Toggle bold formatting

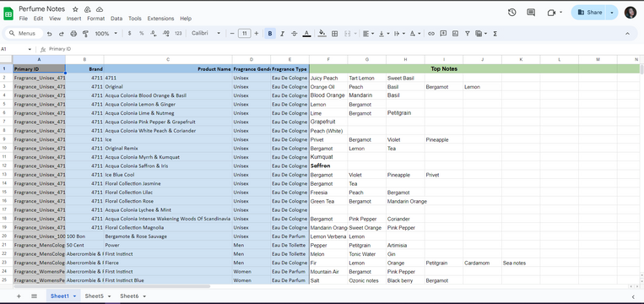(x=270, y=34)
